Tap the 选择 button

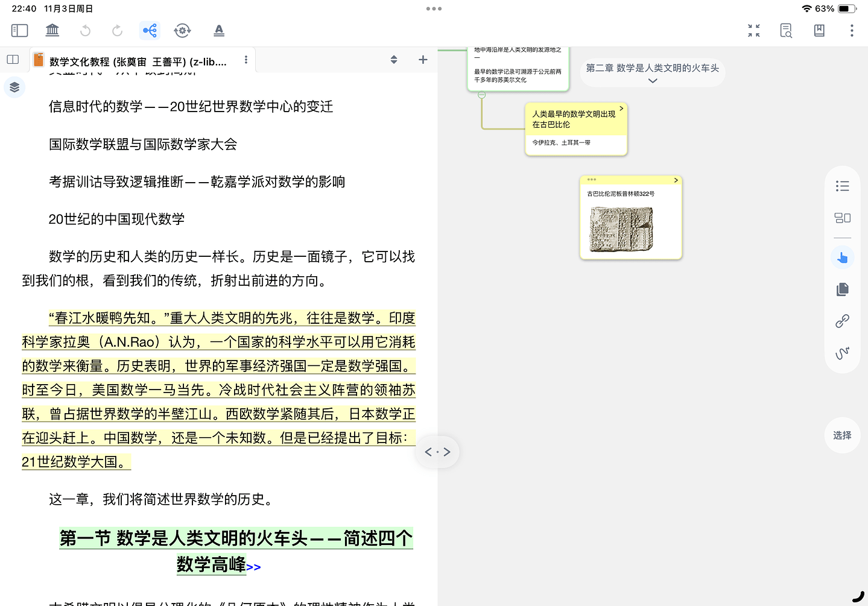click(843, 435)
